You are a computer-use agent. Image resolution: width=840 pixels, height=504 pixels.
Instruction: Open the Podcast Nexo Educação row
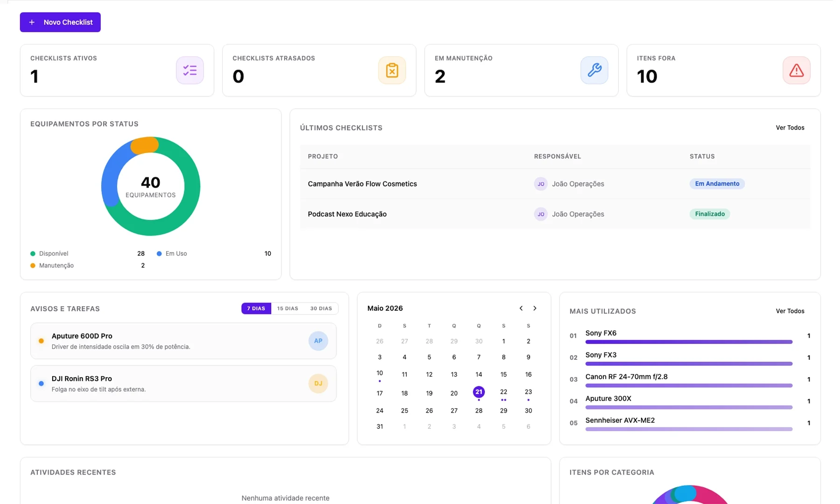[x=555, y=214]
